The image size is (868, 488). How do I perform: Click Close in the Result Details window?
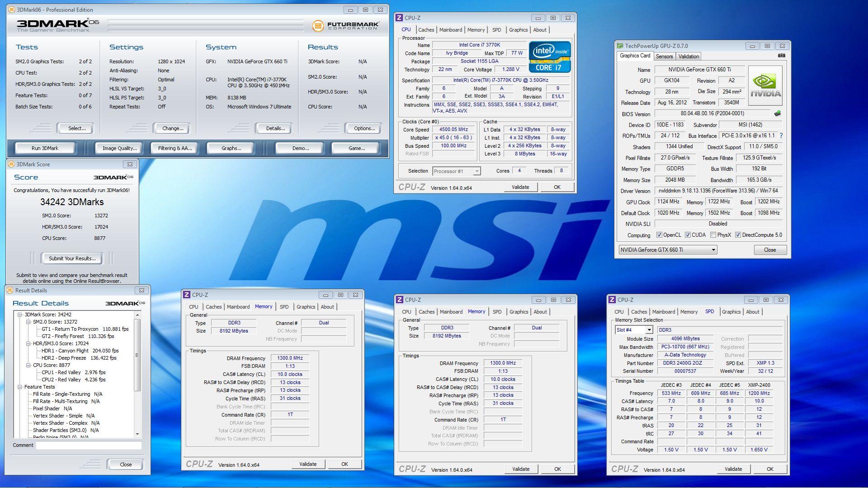(126, 465)
